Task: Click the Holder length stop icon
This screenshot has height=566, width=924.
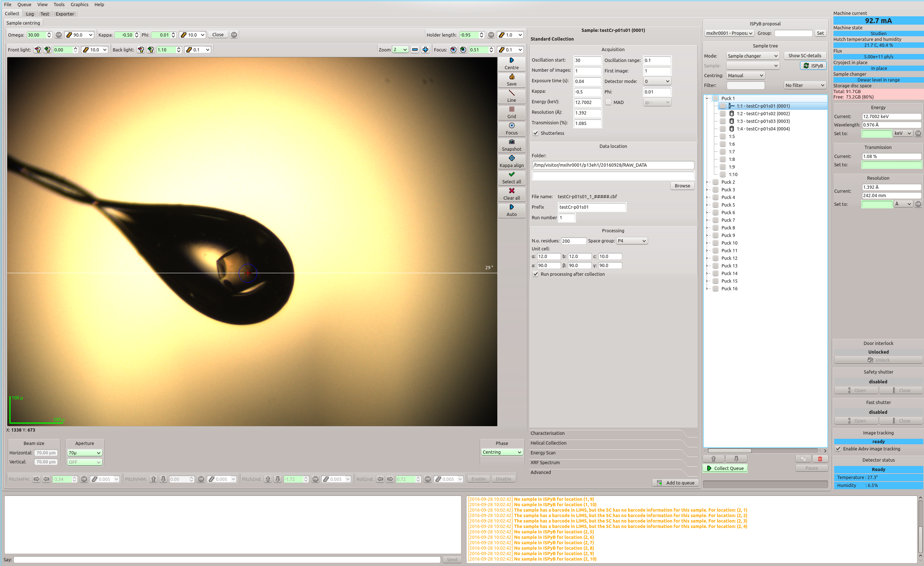Action: click(x=491, y=35)
